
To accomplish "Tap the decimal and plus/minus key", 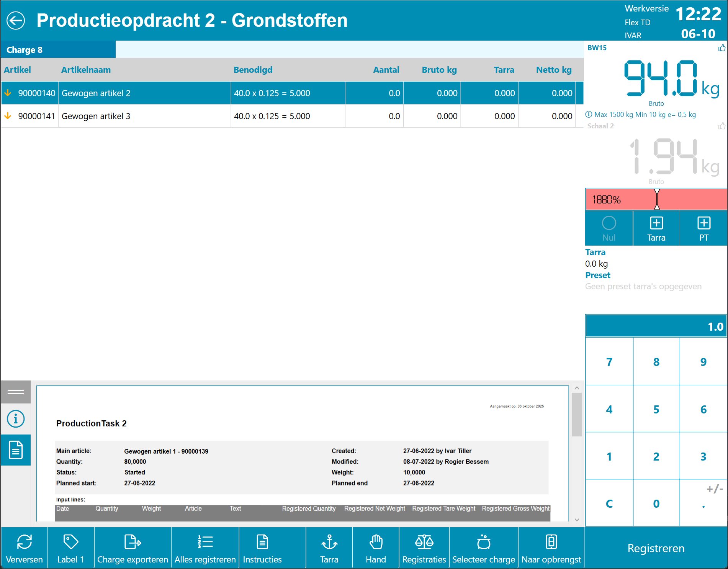I will pos(703,503).
